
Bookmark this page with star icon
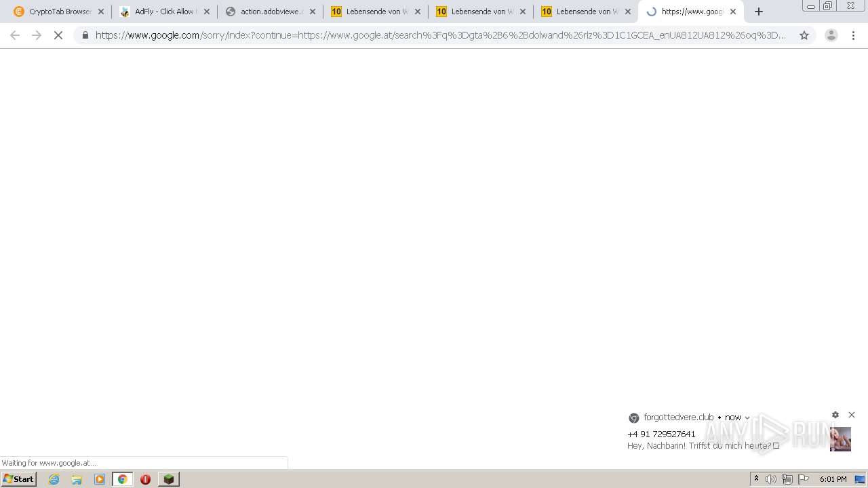[804, 35]
